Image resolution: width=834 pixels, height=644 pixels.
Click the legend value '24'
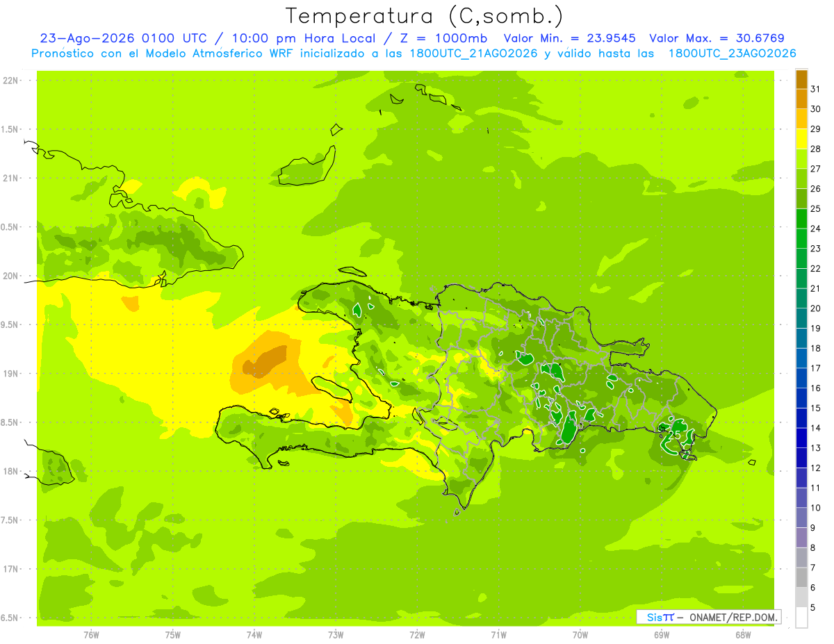(816, 229)
